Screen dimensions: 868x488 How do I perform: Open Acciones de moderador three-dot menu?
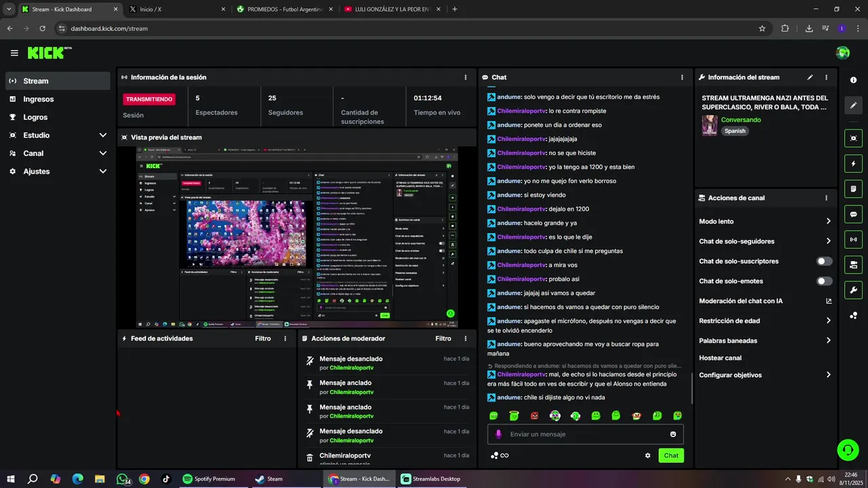pos(465,338)
